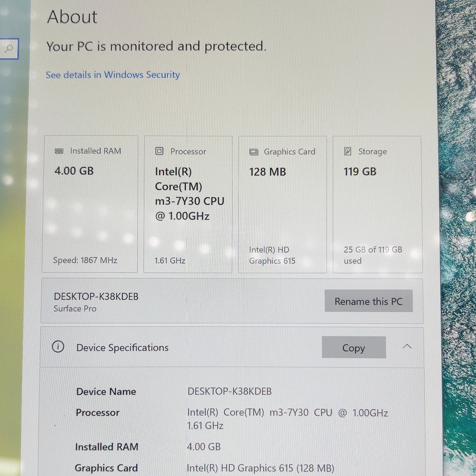Click the About page heading
Image resolution: width=476 pixels, height=476 pixels.
[72, 17]
